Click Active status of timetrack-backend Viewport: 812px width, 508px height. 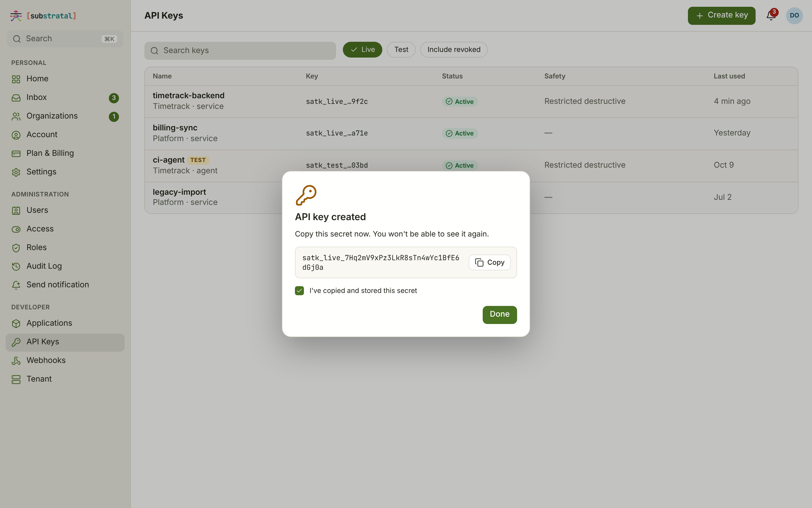tap(460, 102)
